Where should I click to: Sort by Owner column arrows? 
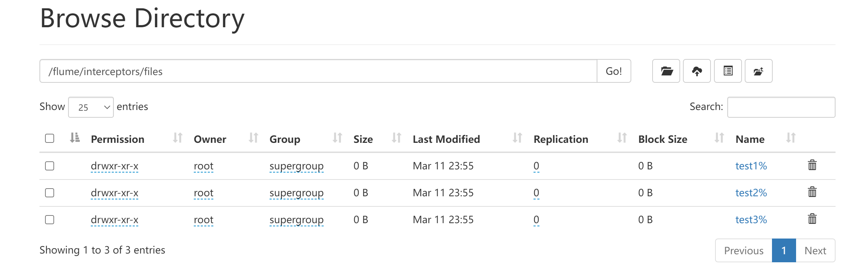(x=253, y=138)
